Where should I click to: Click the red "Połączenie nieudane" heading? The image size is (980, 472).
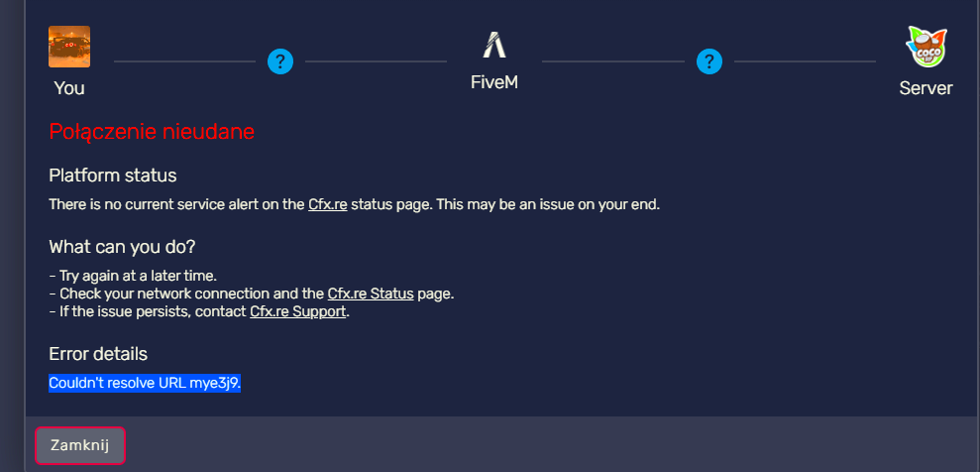(152, 132)
